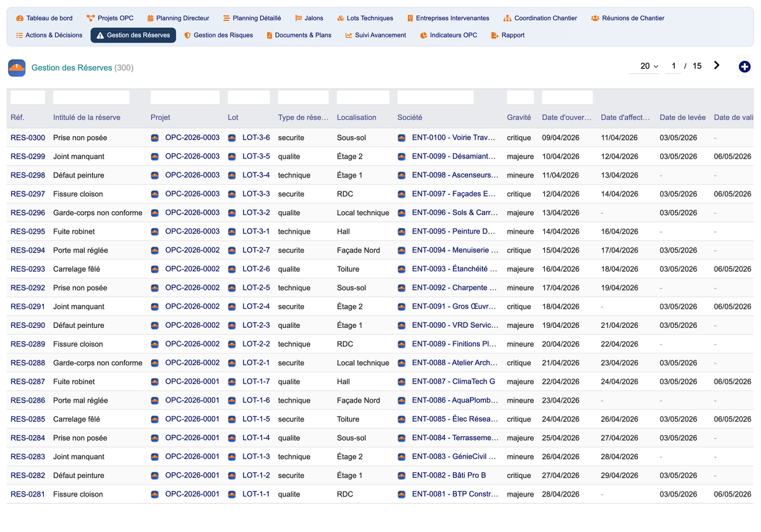
Task: Click company icon next to ENT-0083
Action: click(x=401, y=457)
